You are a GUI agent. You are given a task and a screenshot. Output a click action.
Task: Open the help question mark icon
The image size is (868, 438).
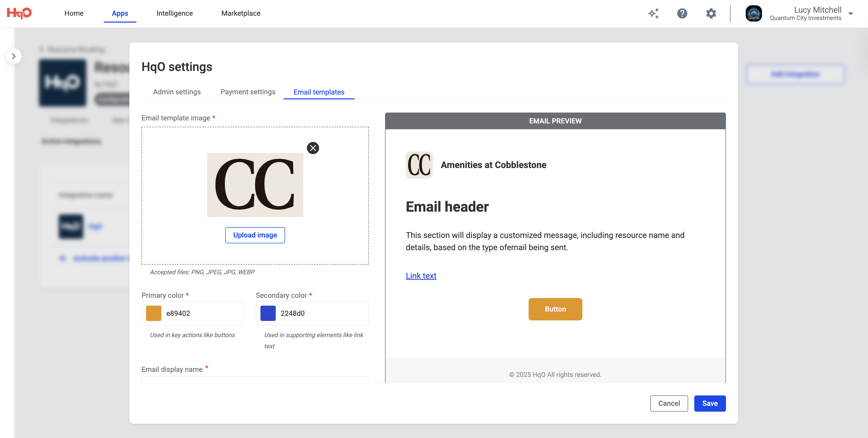[x=682, y=13]
